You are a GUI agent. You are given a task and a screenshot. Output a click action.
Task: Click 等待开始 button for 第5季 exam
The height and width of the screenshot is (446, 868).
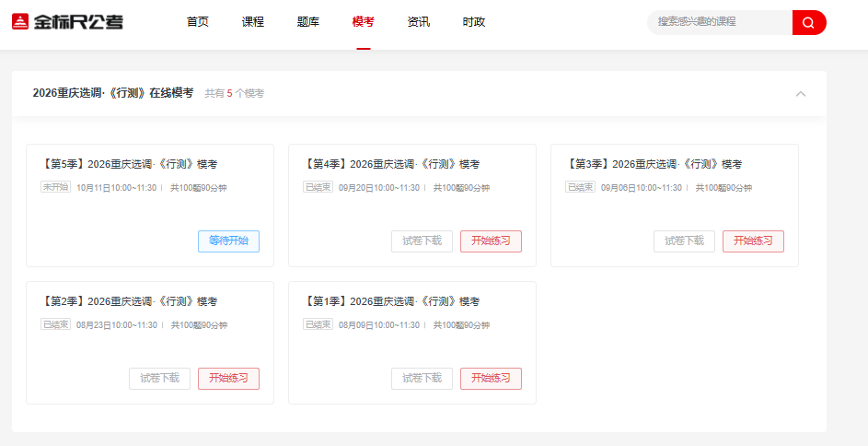[x=228, y=241]
